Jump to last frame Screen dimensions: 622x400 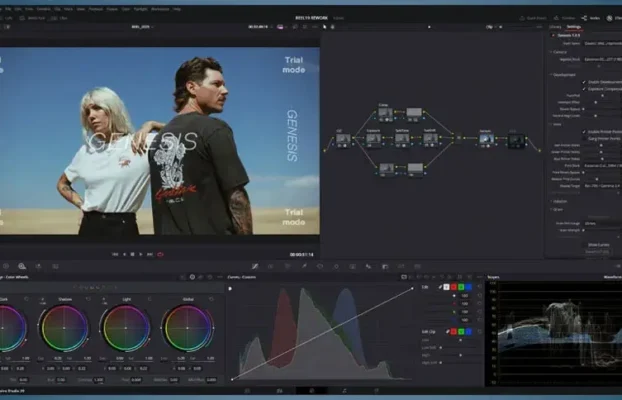tap(150, 254)
